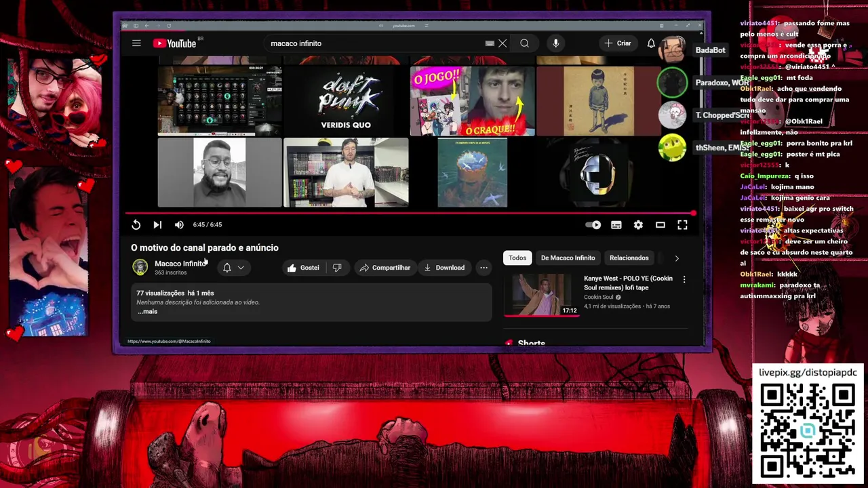Image resolution: width=868 pixels, height=488 pixels.
Task: Click the video title 'O motivo do canal parado e anúncio'
Action: pos(205,248)
